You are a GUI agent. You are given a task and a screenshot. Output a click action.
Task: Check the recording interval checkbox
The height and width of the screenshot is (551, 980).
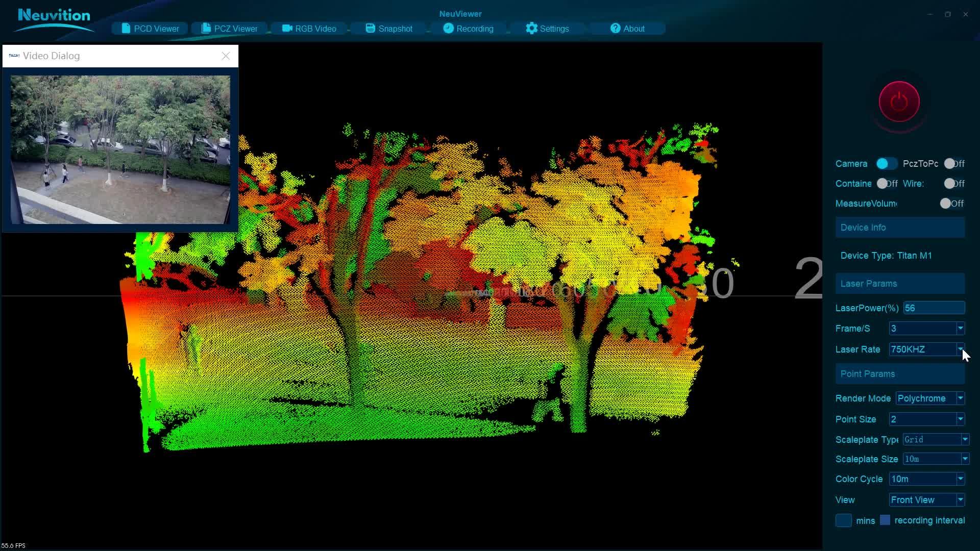(x=885, y=520)
